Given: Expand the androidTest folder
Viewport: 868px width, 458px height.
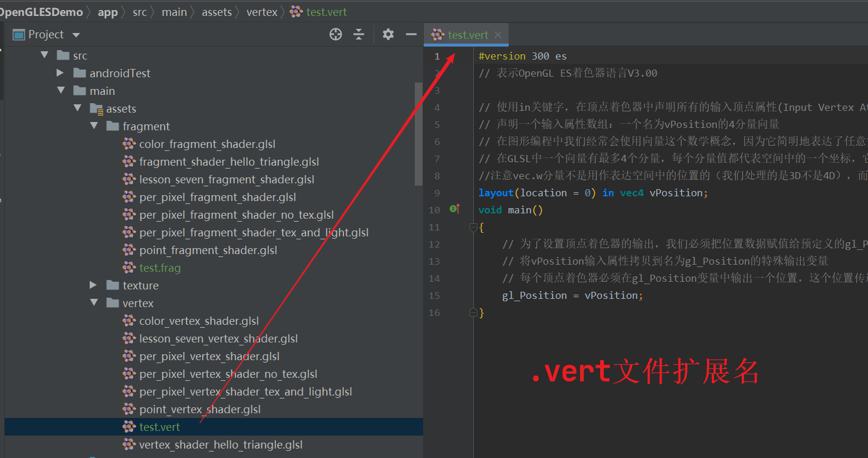Looking at the screenshot, I should click(60, 73).
